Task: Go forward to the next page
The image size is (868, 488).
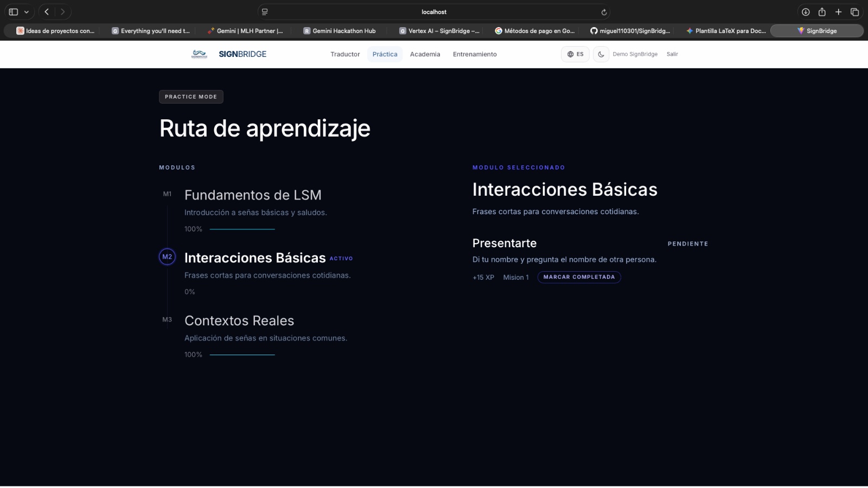Action: [62, 12]
